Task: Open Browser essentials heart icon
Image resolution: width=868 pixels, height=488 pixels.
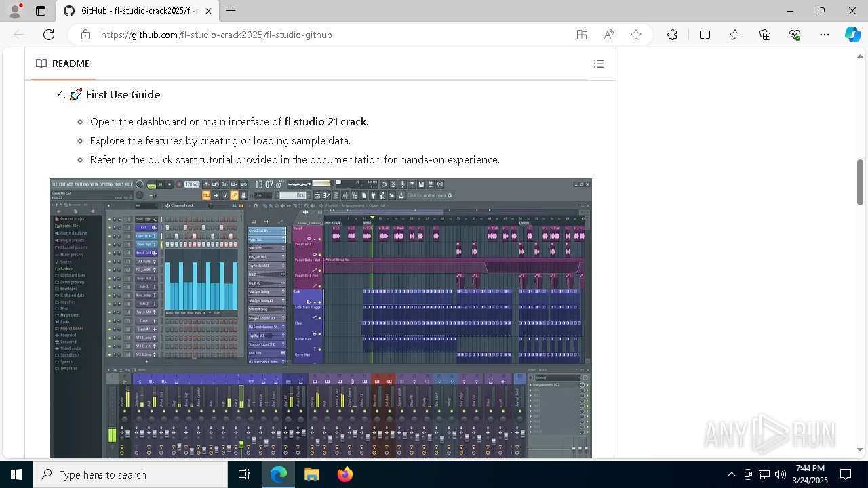Action: pyautogui.click(x=795, y=35)
